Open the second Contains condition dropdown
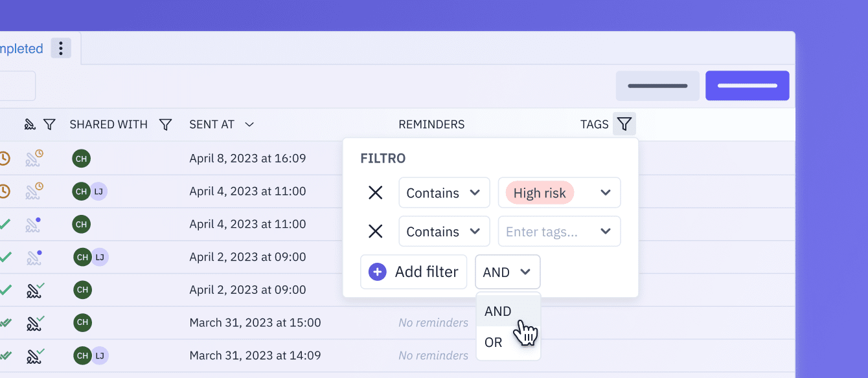This screenshot has height=378, width=868. coord(444,232)
